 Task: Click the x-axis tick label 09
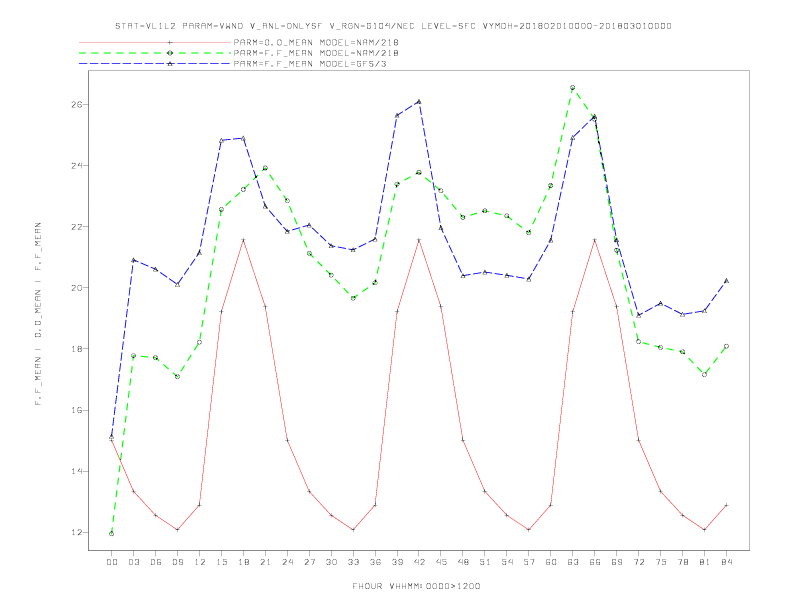177,562
